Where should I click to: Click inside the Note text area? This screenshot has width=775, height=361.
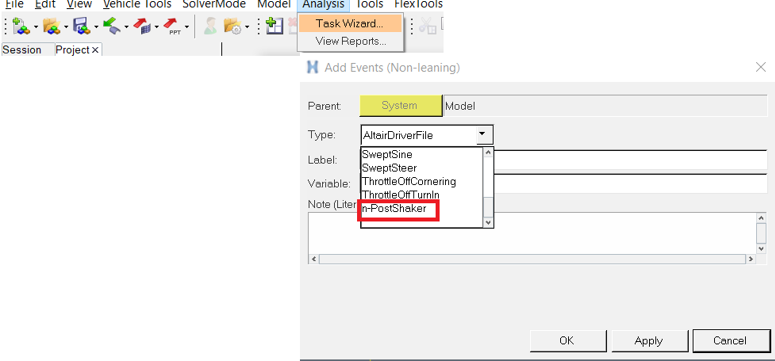(531, 232)
